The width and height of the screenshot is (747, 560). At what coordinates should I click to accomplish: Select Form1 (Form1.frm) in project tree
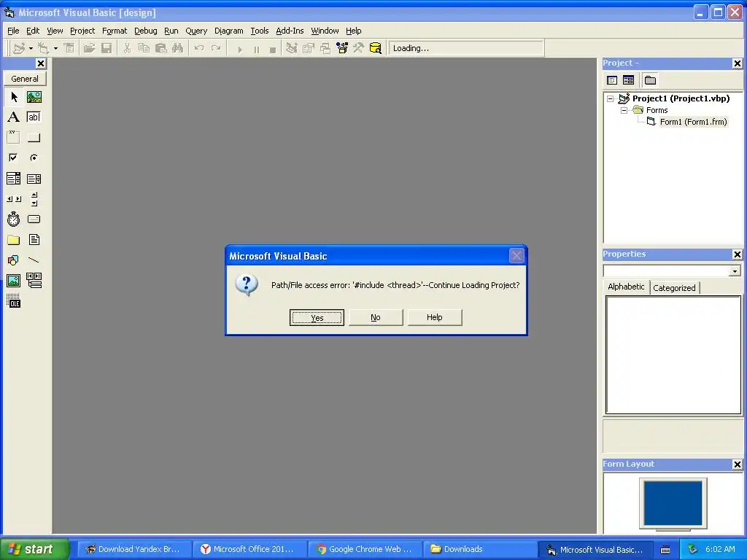pos(693,122)
